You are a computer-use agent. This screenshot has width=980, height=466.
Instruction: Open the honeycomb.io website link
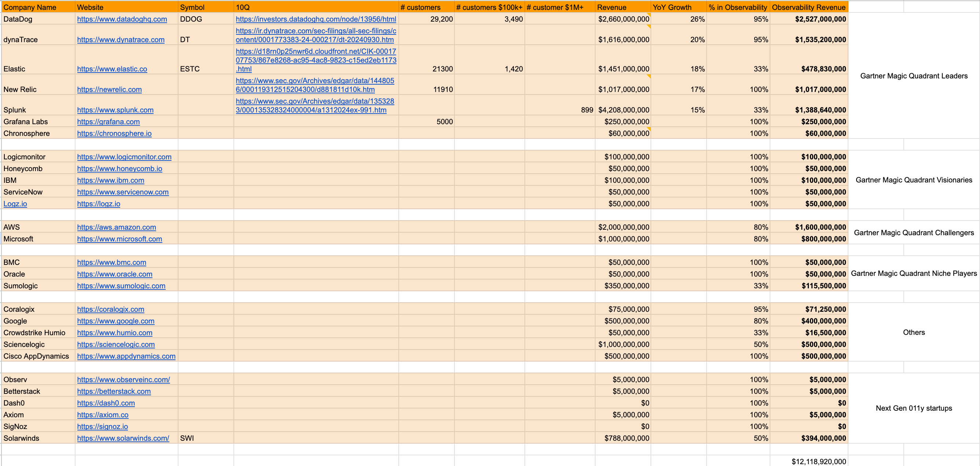tap(119, 169)
